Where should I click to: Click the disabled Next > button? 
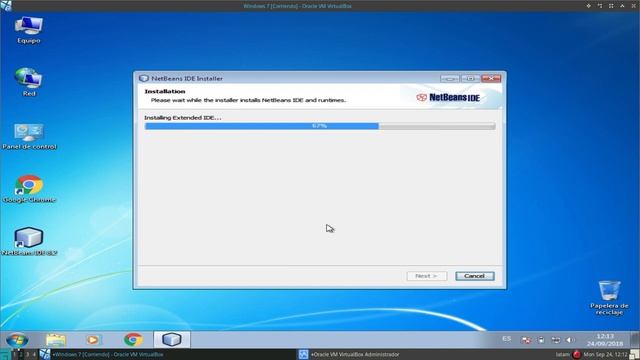pos(427,276)
